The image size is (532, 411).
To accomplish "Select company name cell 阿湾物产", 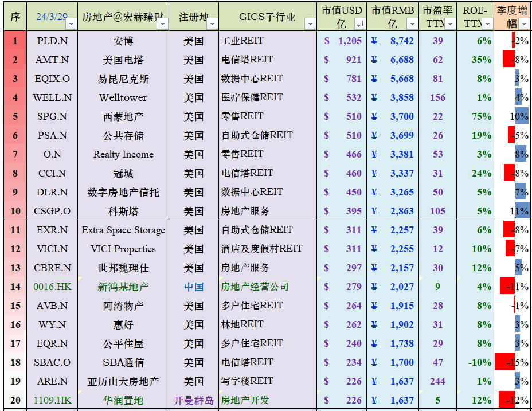I will click(x=123, y=306).
